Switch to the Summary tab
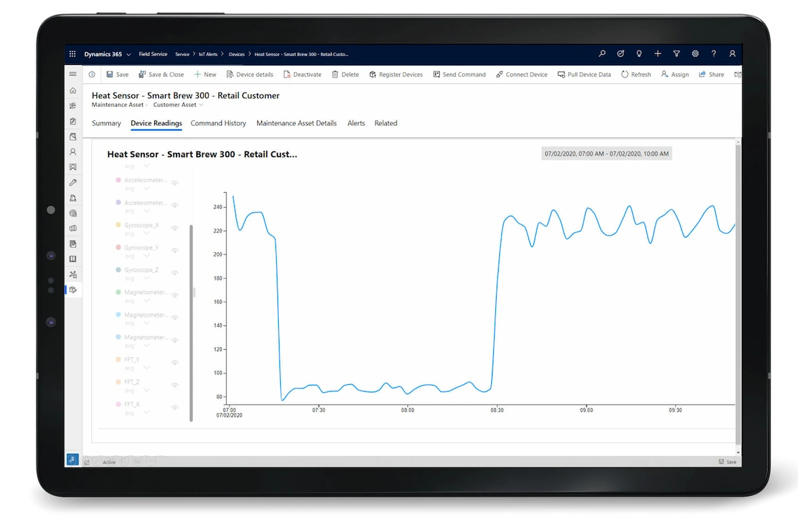Screen dimensions: 812x531 tap(106, 123)
